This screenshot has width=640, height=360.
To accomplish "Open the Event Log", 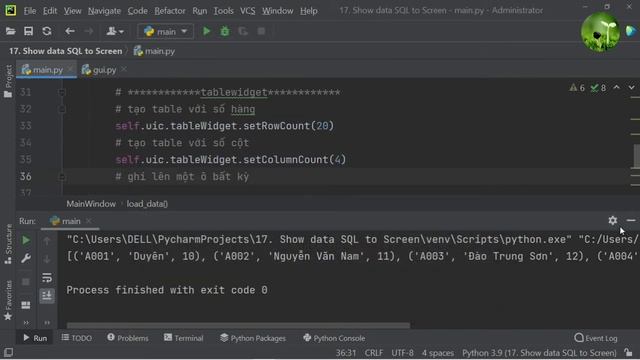I will (x=596, y=338).
